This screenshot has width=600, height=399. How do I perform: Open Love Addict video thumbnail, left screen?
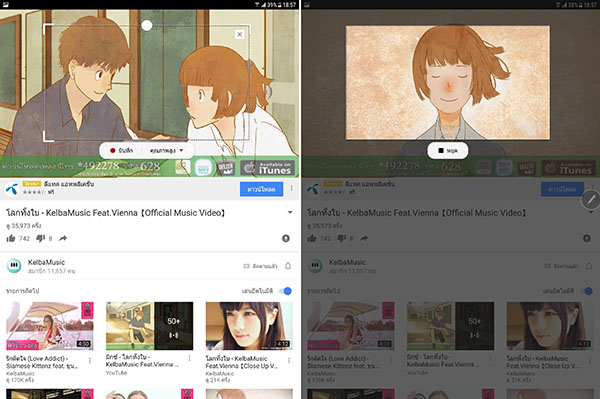[x=50, y=326]
